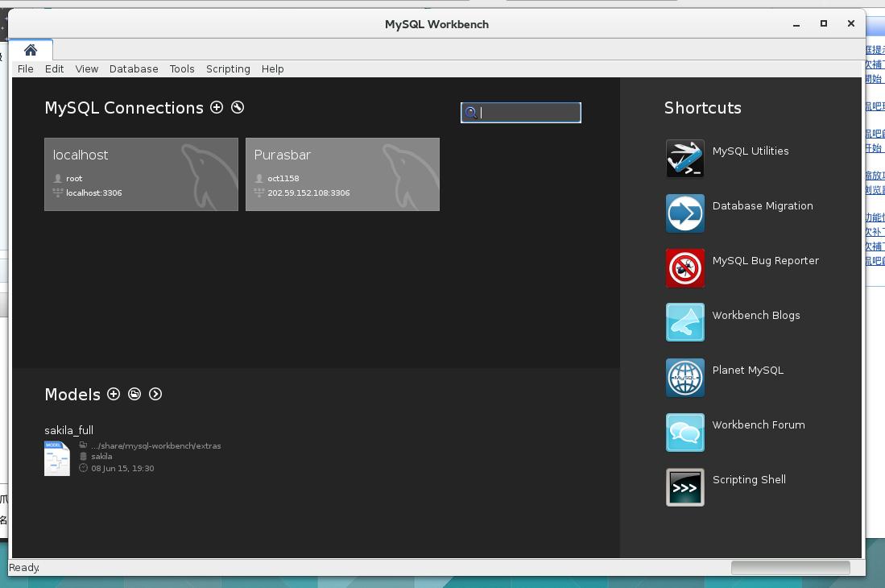Click the status bar progress area

click(x=790, y=567)
